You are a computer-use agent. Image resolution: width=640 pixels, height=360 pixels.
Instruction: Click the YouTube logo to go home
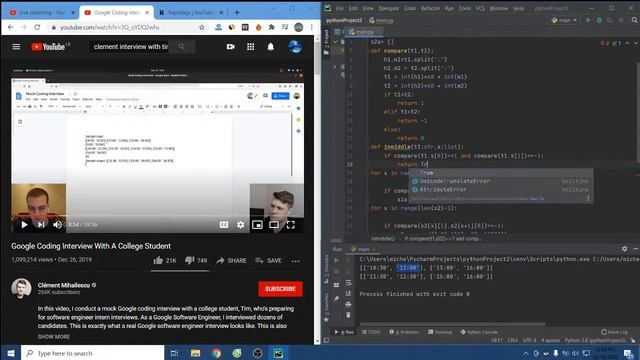click(48, 47)
